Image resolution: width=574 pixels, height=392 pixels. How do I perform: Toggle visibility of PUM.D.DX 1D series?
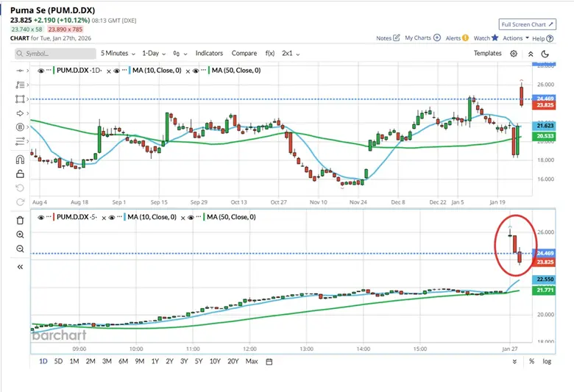[40, 71]
